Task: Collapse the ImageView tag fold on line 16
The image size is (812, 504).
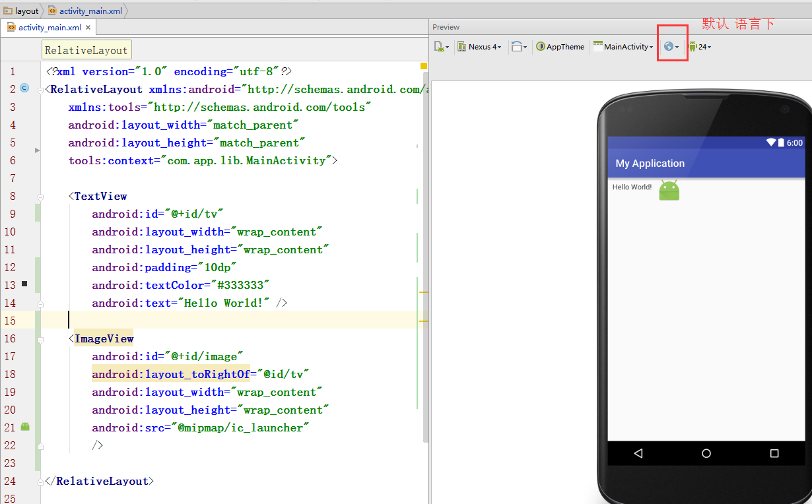Action: pos(41,339)
